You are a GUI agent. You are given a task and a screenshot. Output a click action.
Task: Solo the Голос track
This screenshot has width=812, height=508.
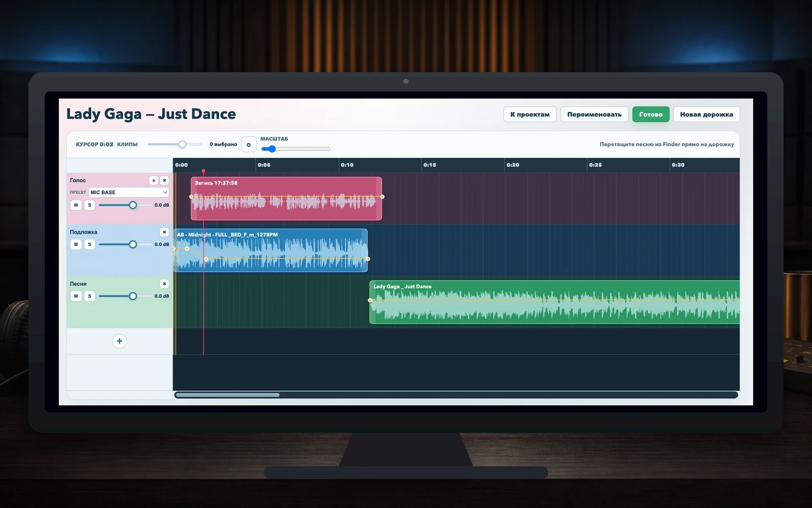point(90,205)
